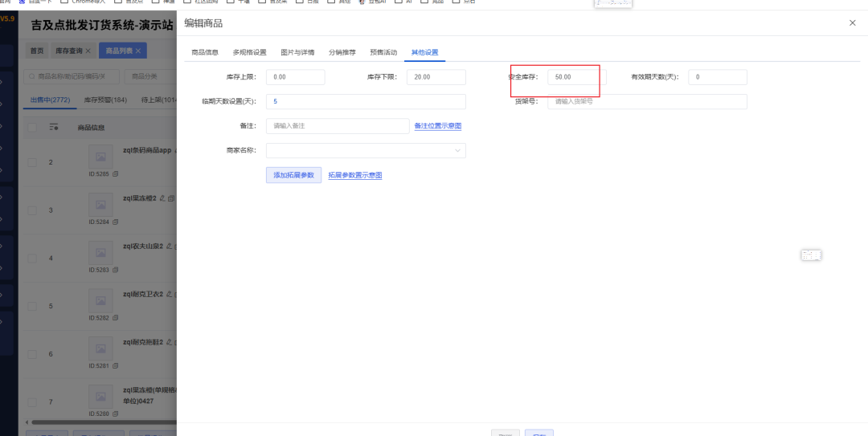Viewport: 868px width, 436px height.
Task: Select the 预售活动 tab
Action: (383, 52)
